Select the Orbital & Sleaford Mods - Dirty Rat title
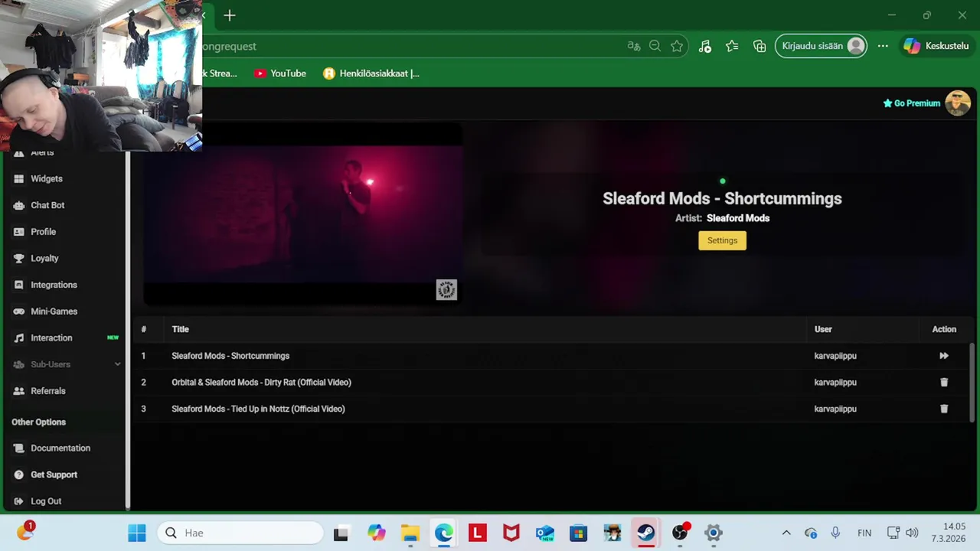 point(261,383)
